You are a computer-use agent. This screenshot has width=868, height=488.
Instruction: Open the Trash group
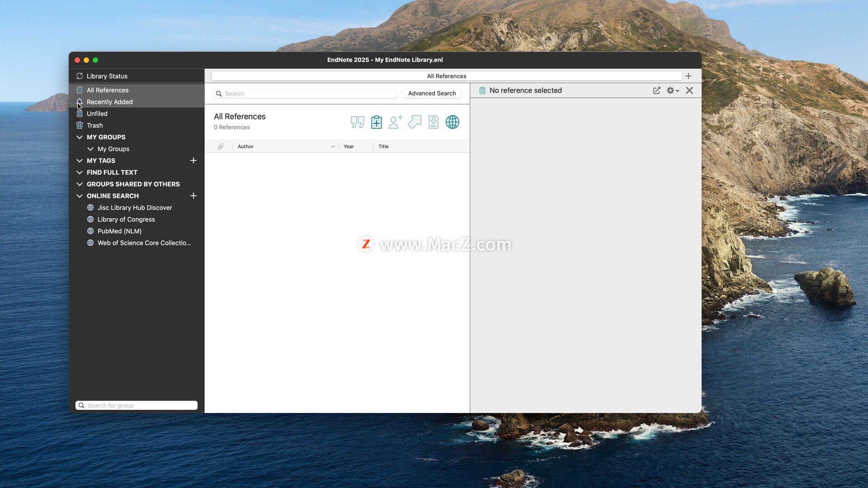pyautogui.click(x=137, y=125)
